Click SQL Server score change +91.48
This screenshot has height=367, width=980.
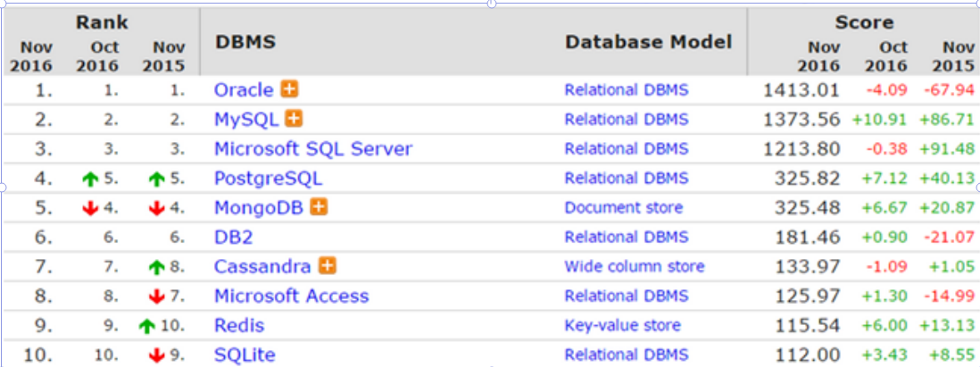pos(946,149)
